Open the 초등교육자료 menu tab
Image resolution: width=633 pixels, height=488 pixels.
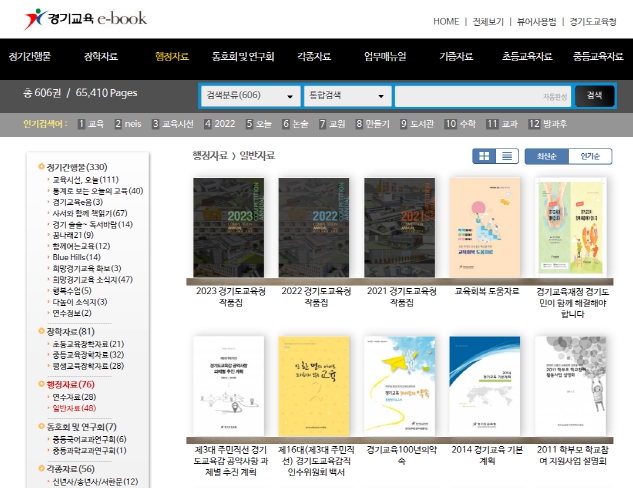[526, 56]
